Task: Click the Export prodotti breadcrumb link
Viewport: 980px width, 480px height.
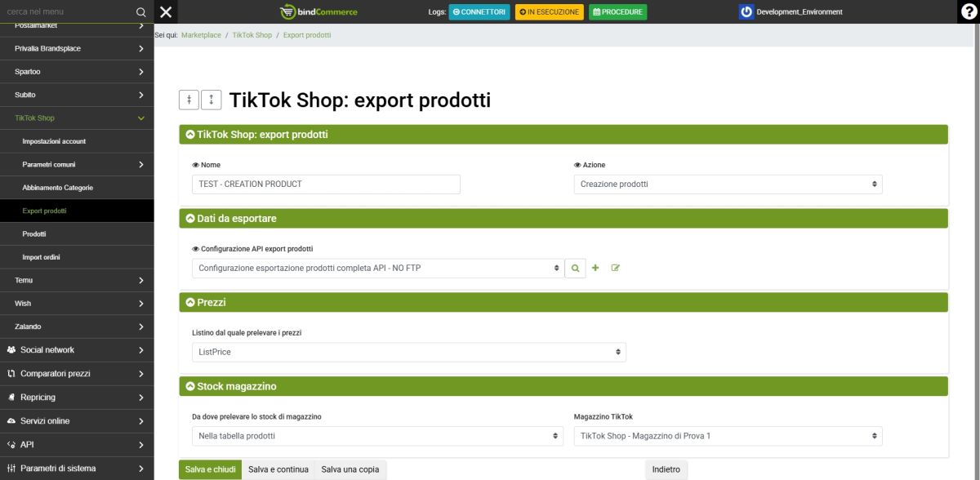Action: (307, 35)
